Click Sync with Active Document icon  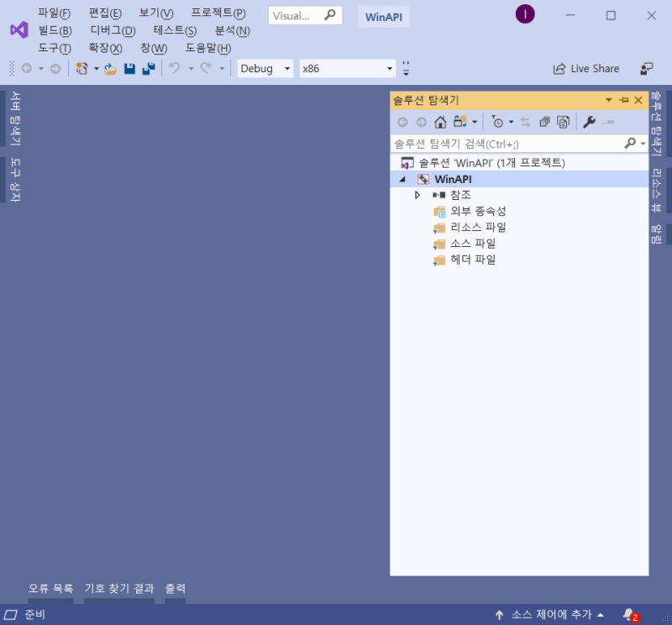pyautogui.click(x=526, y=122)
